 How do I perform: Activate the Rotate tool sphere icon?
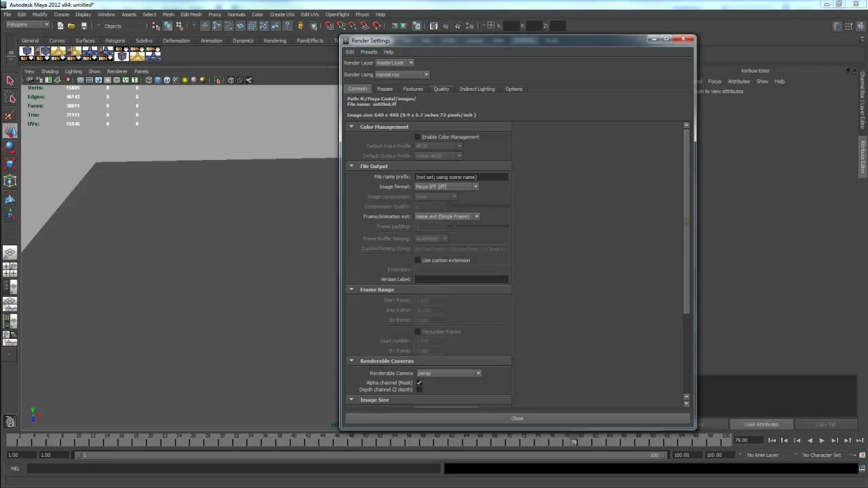tap(10, 148)
